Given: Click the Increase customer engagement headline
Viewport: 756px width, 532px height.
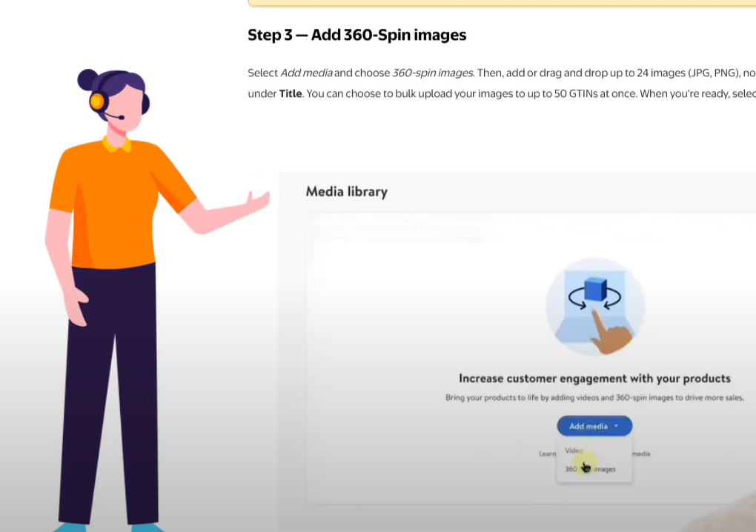Looking at the screenshot, I should (x=594, y=378).
